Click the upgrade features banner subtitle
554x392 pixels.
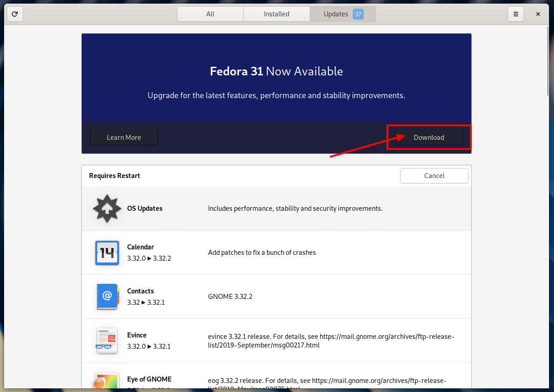point(276,96)
